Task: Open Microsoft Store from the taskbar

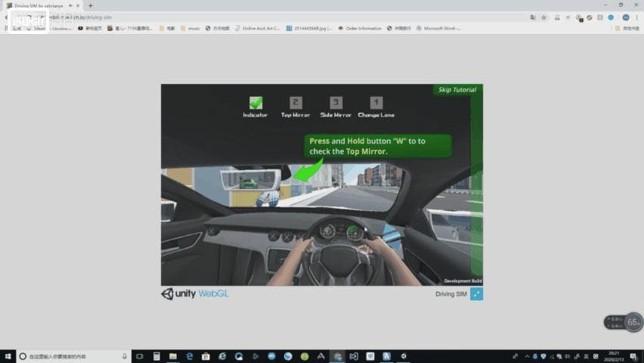Action: pos(206,356)
